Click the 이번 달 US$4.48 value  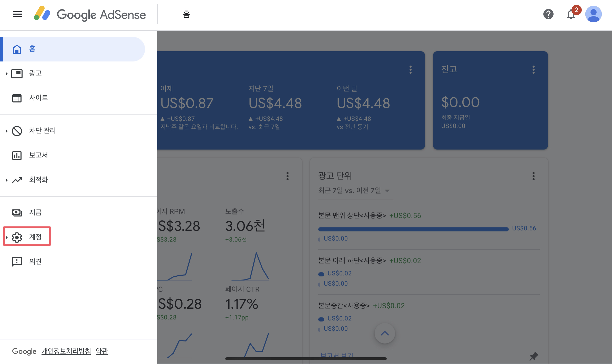point(363,103)
